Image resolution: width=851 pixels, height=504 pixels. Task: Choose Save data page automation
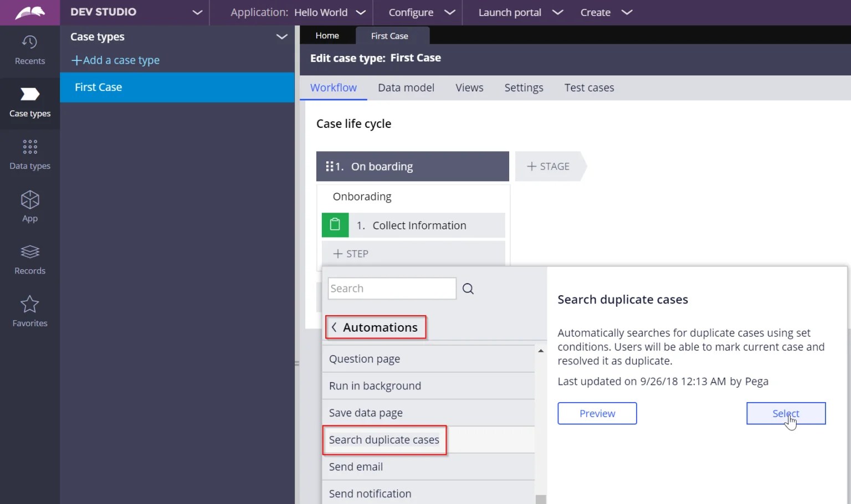tap(428, 413)
